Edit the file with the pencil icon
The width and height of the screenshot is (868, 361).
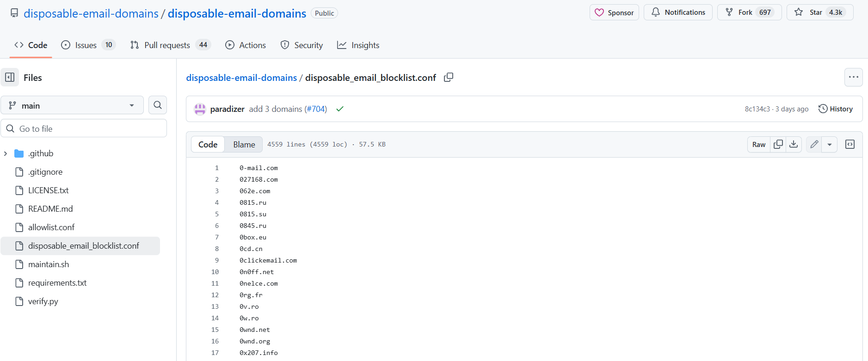tap(814, 144)
